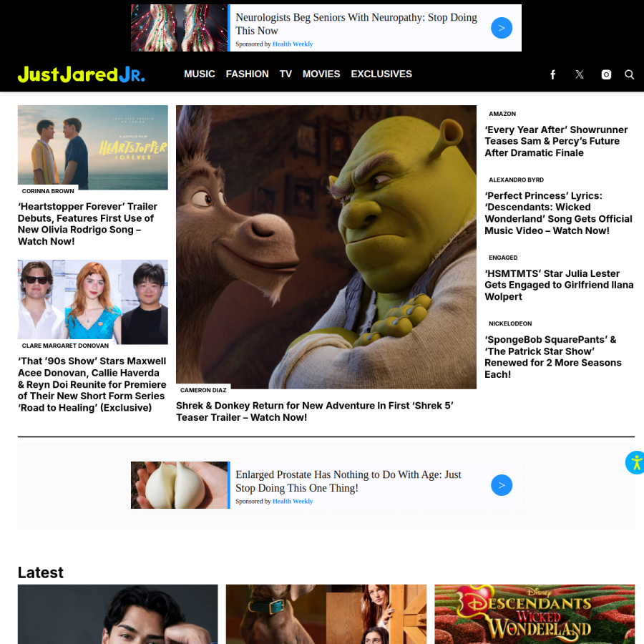This screenshot has height=644, width=644.
Task: Click the arrow button on prostate ad
Action: coord(502,485)
